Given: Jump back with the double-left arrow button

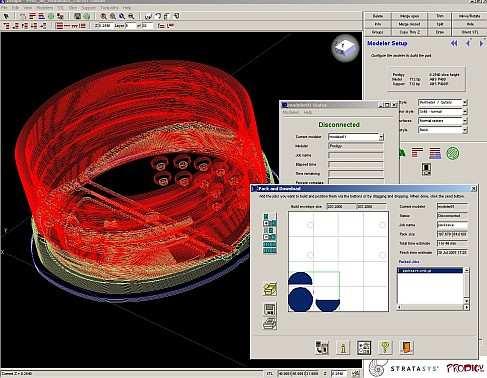Looking at the screenshot, I should point(454,43).
